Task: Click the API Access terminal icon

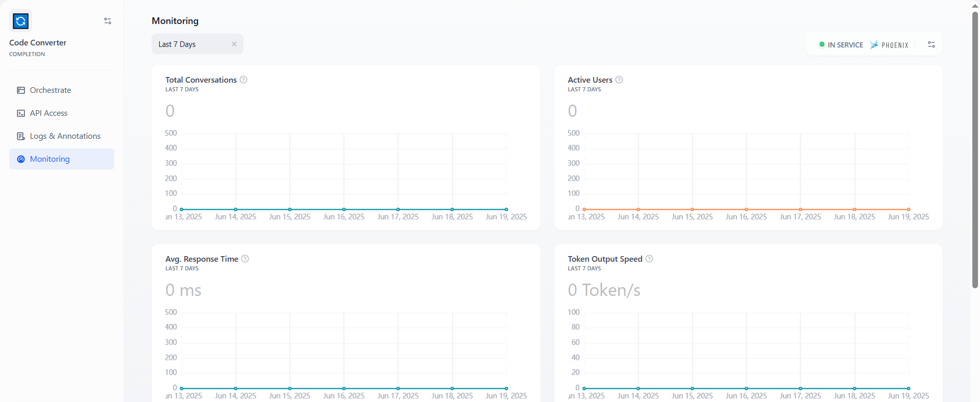Action: pos(21,113)
